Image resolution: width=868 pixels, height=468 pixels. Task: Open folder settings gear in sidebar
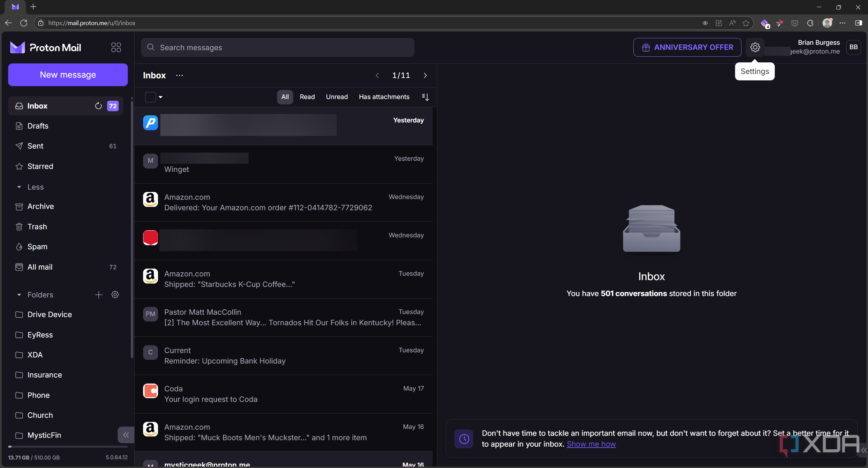pyautogui.click(x=115, y=295)
